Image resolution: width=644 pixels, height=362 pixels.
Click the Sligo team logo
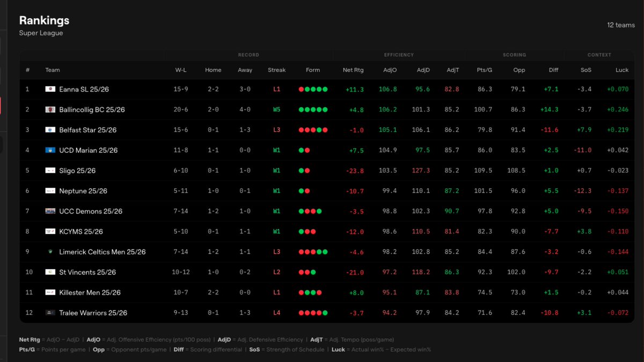click(x=50, y=171)
